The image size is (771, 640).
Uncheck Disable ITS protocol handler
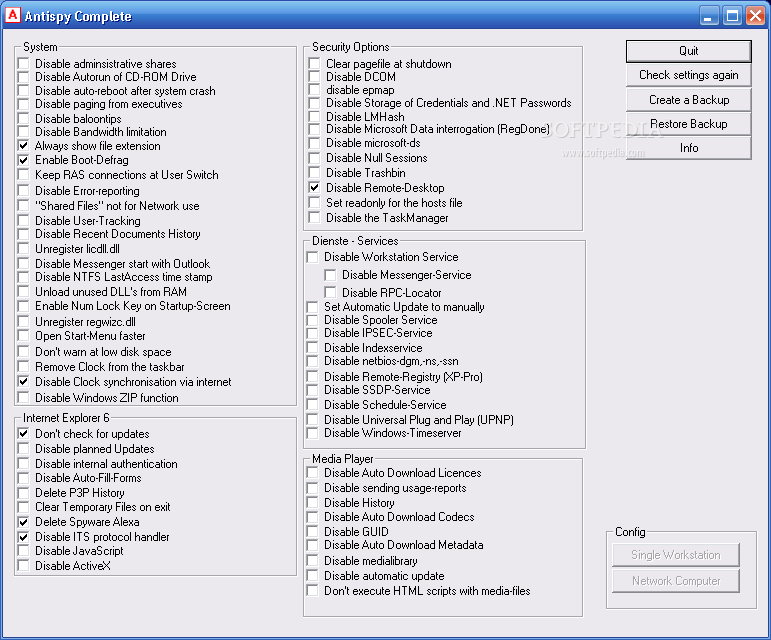(x=23, y=537)
